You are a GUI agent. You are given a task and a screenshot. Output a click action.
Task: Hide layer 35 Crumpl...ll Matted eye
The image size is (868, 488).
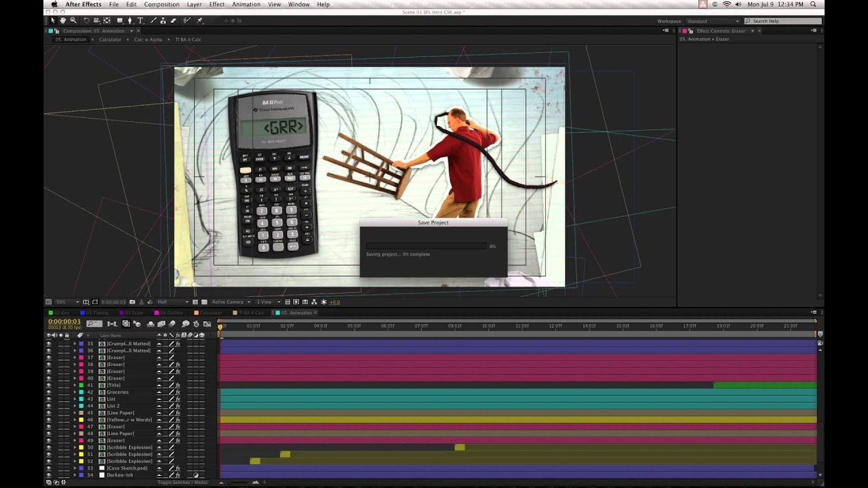pyautogui.click(x=49, y=344)
